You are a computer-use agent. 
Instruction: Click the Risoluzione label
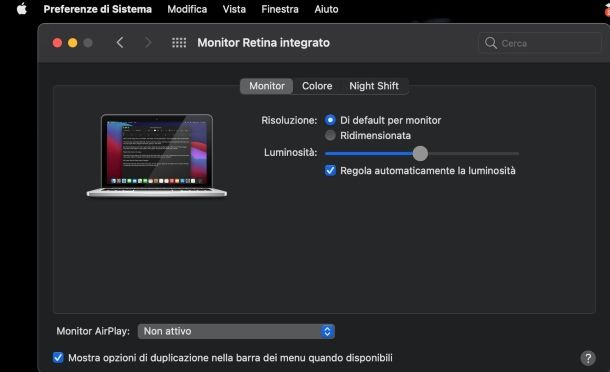pos(289,120)
